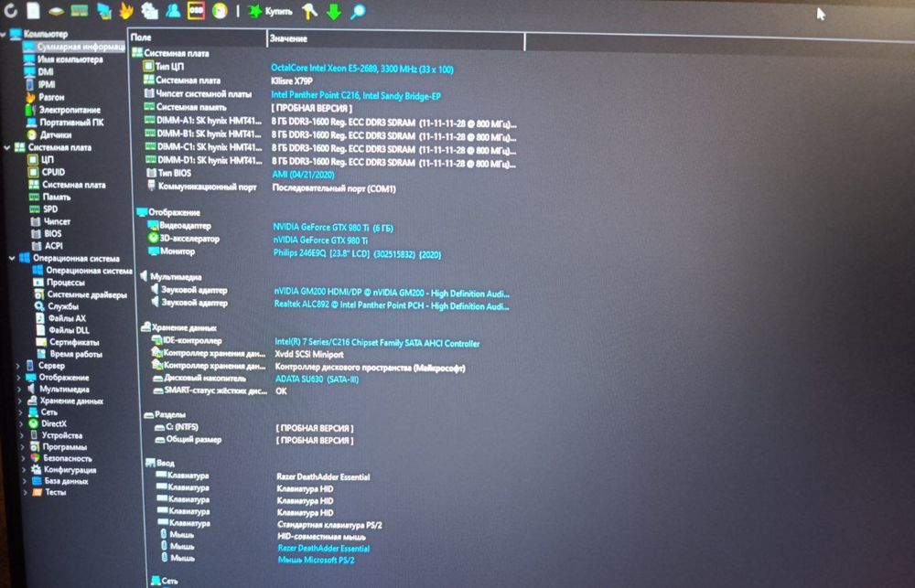
Task: Launch the Disk Benchmark toolbar icon
Action: 56,11
